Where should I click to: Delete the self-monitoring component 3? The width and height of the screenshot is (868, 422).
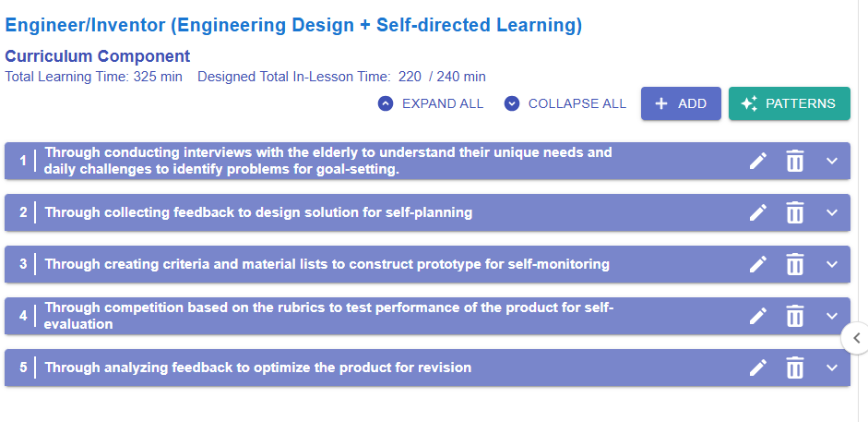click(x=795, y=265)
